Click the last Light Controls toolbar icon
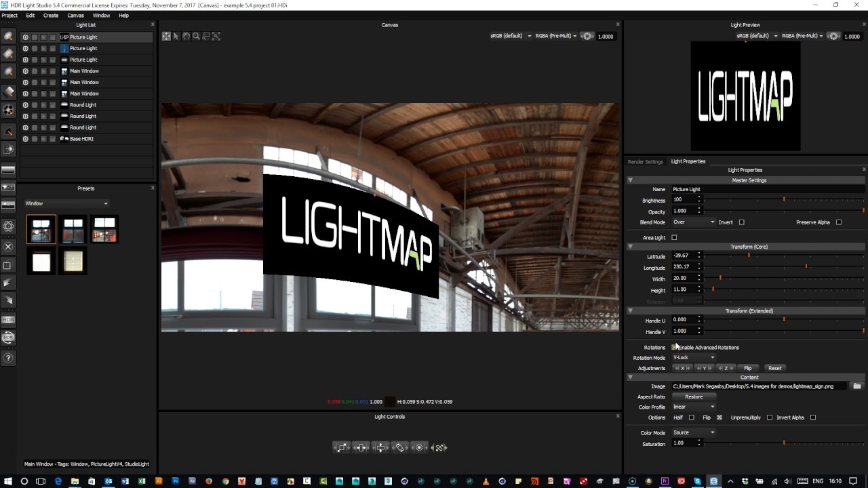The image size is (868, 488). pos(439,447)
